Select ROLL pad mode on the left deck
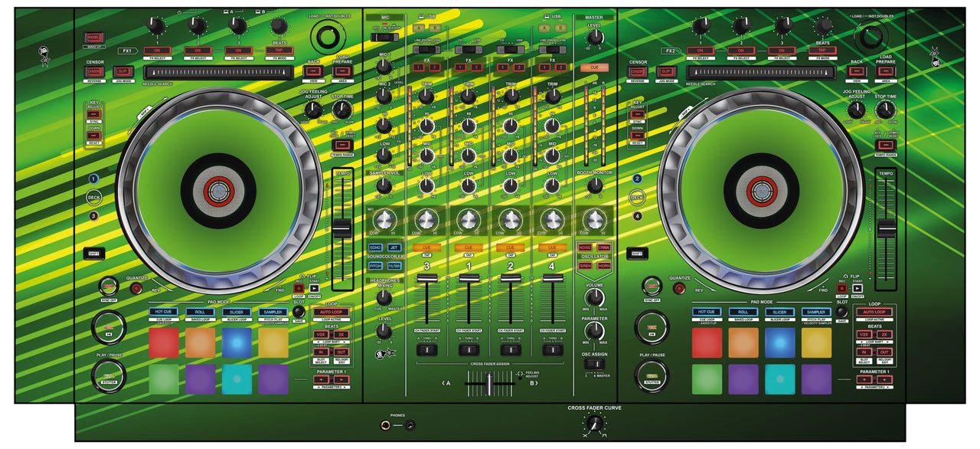 [x=200, y=313]
